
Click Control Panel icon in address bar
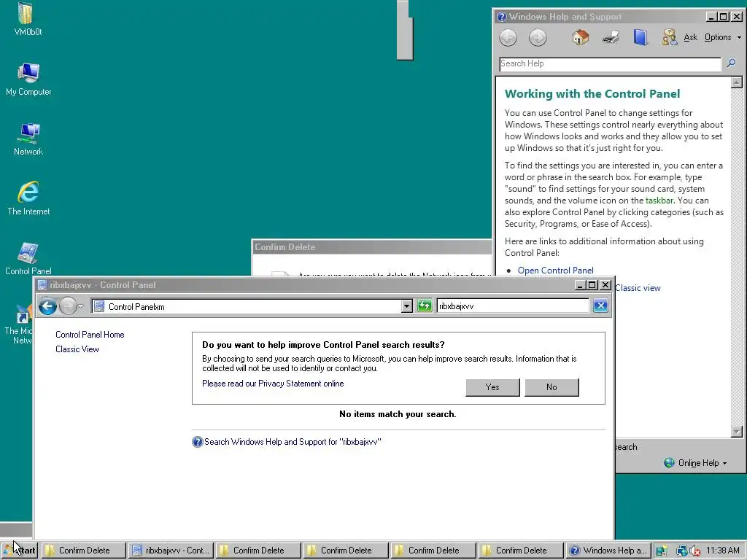pyautogui.click(x=99, y=306)
